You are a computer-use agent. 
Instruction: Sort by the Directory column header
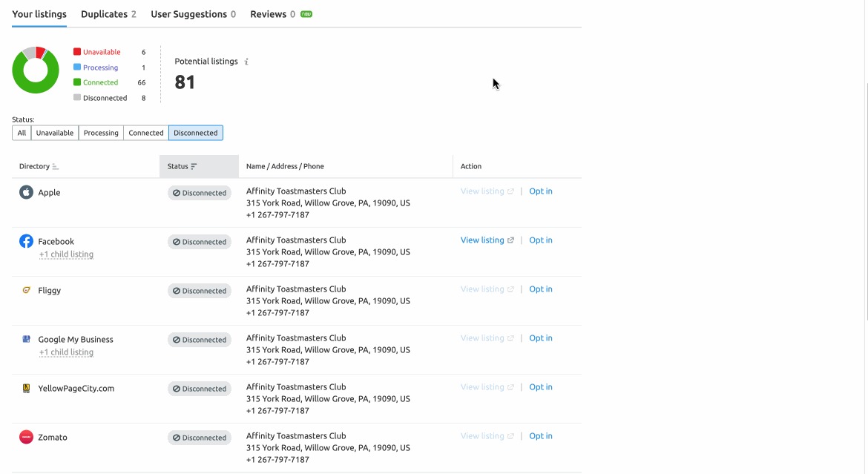[39, 166]
